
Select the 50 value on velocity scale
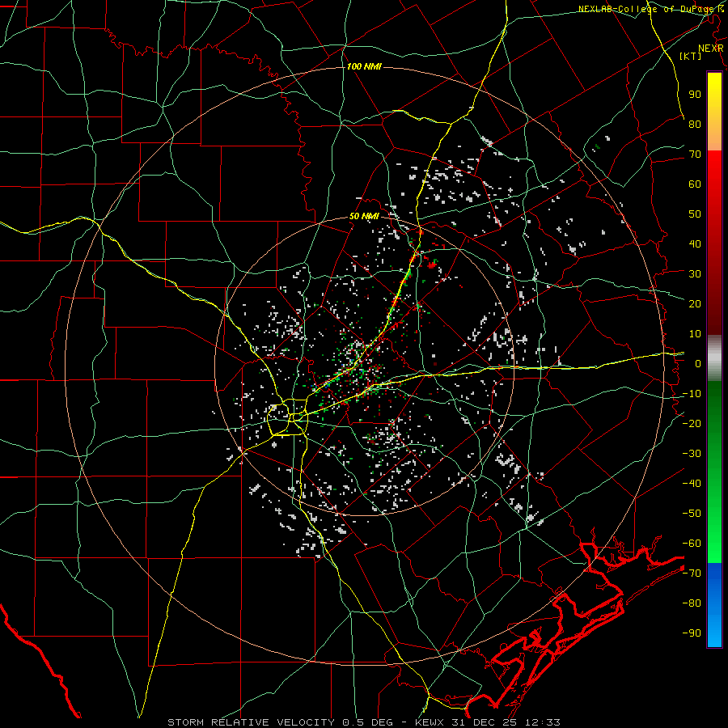point(695,214)
